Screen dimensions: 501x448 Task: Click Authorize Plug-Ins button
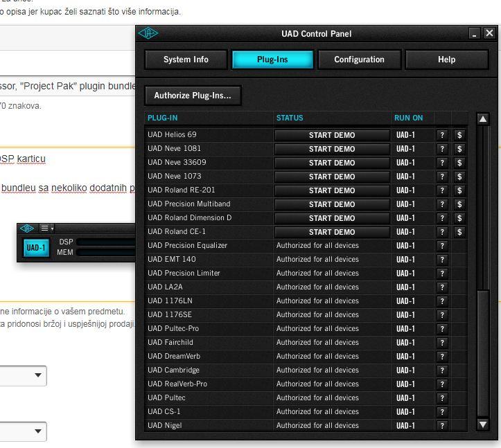click(x=193, y=96)
